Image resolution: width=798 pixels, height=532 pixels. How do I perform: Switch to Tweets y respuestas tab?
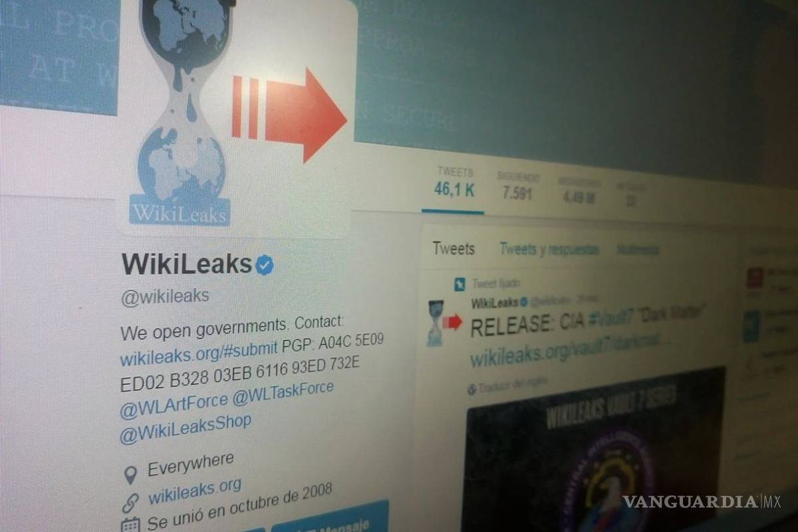pos(549,250)
